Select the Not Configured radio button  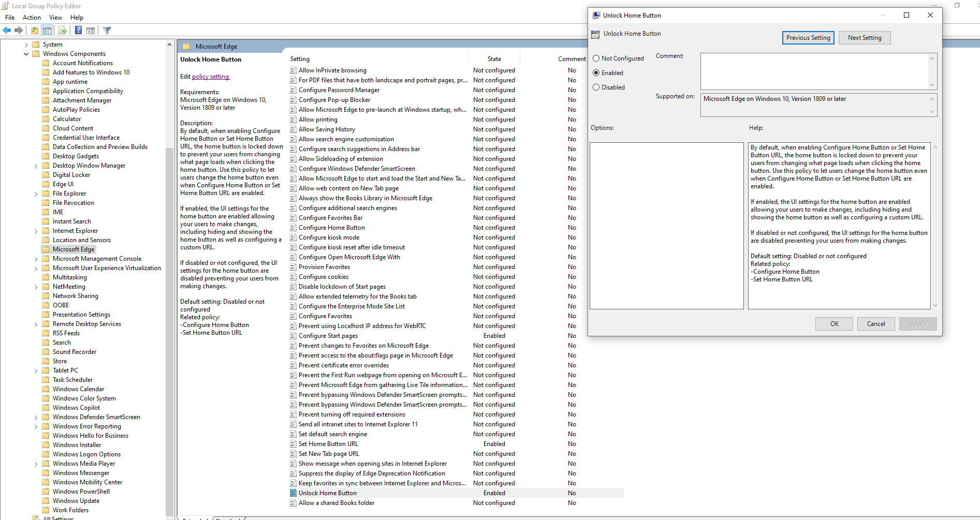coord(596,58)
